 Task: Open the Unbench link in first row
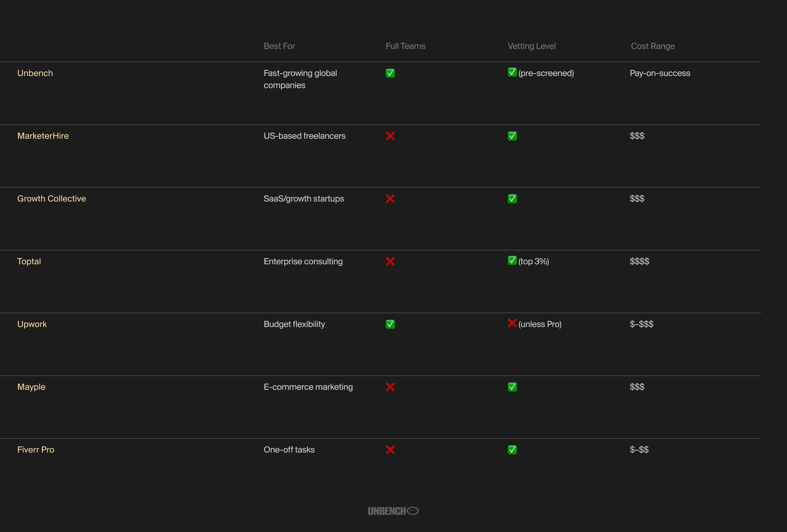click(35, 73)
